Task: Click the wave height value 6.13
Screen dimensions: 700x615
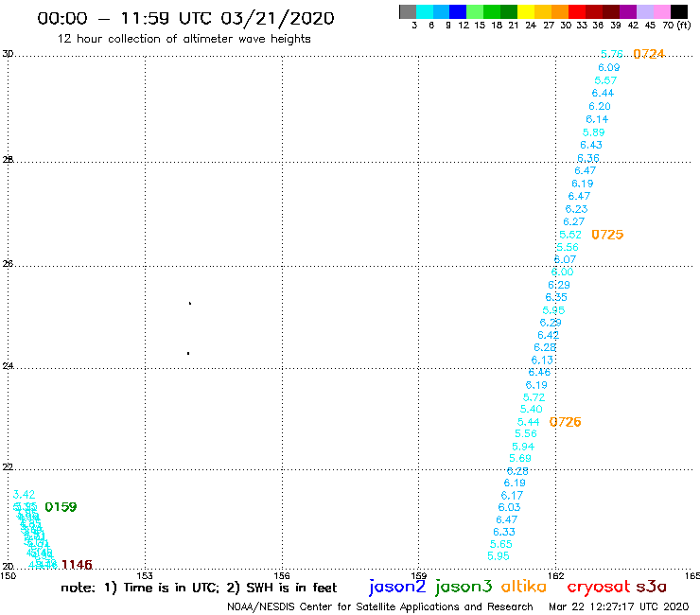Action: 542,360
